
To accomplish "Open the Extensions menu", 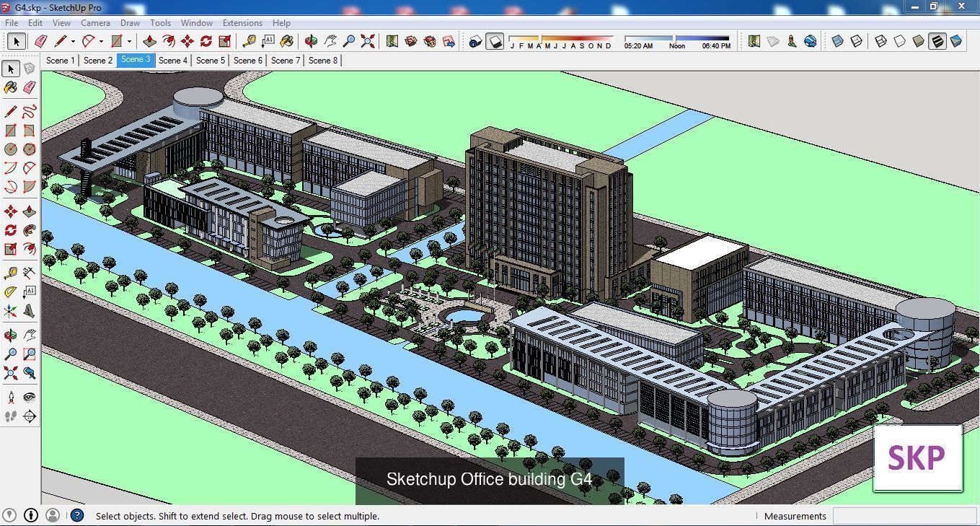I will pos(242,23).
